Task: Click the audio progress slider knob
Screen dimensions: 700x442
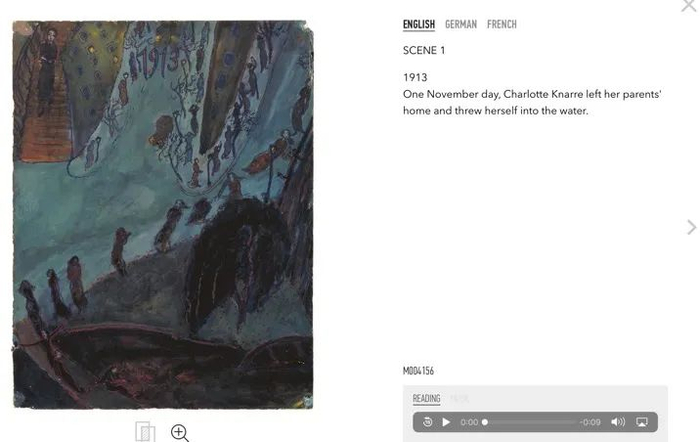Action: 485,422
